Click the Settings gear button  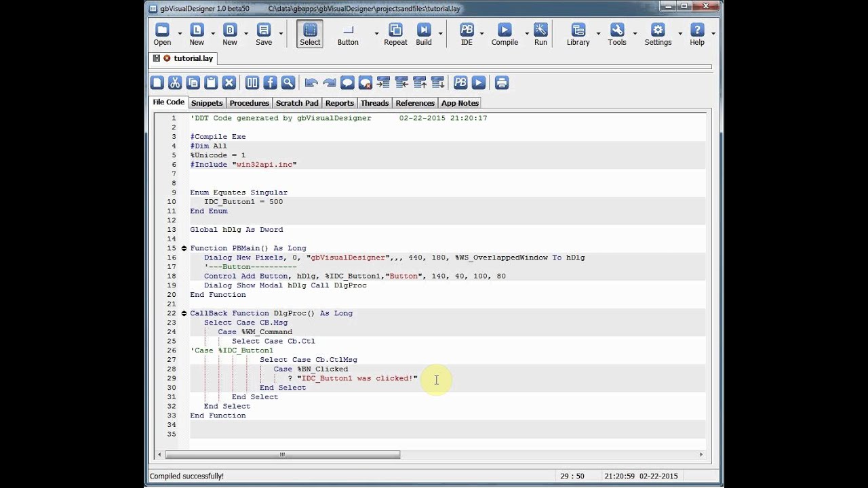point(658,34)
